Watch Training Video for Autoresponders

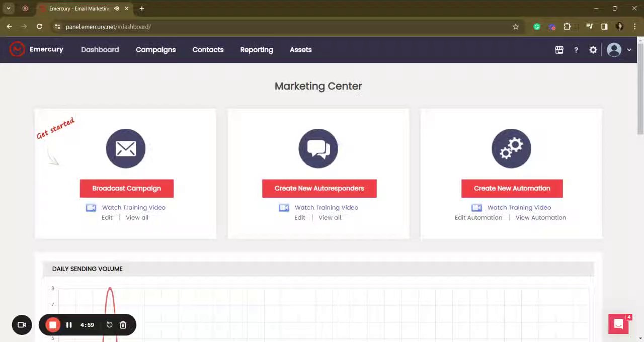pos(327,208)
